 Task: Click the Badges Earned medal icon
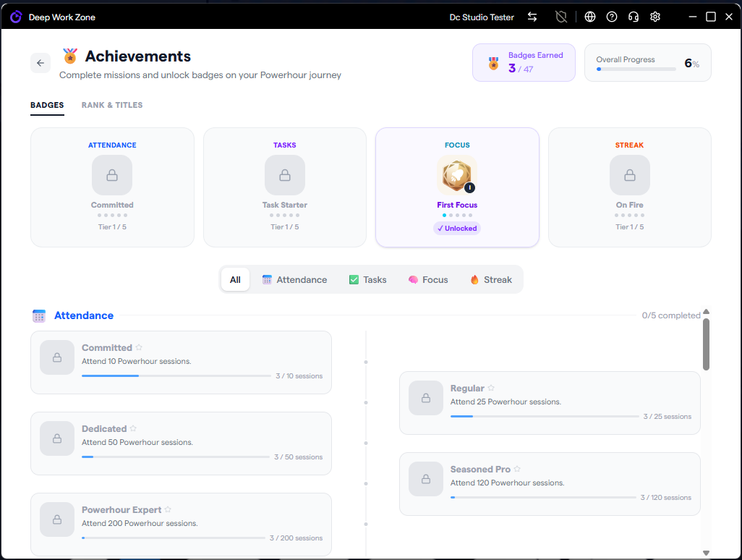(493, 63)
